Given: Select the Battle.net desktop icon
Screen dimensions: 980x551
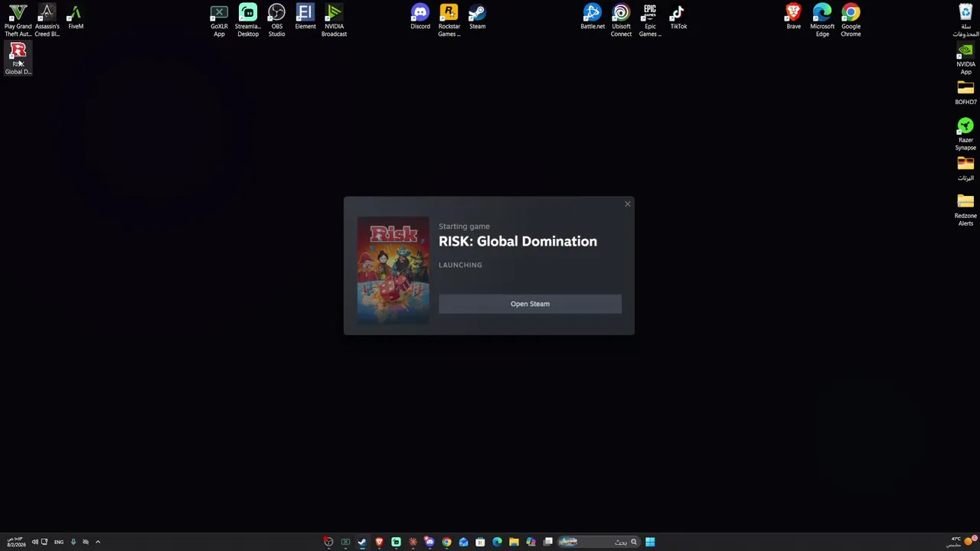Looking at the screenshot, I should 593,17.
